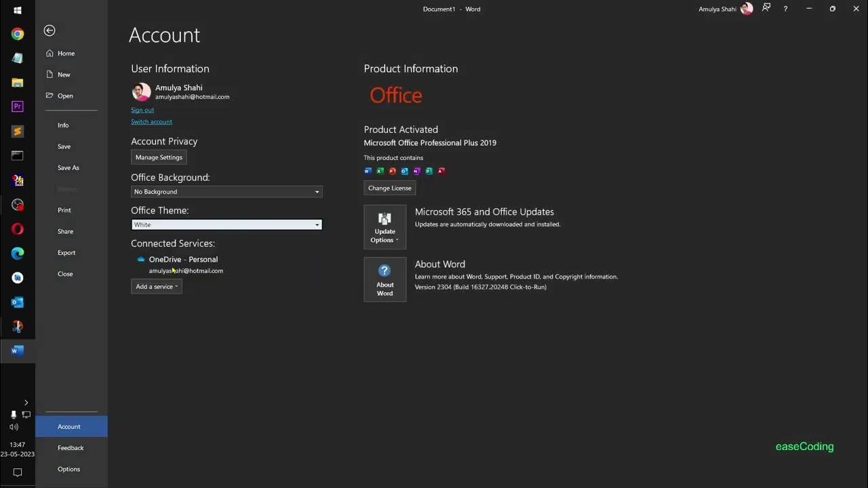The width and height of the screenshot is (868, 488).
Task: Open the Office Theme dropdown set to White
Action: point(226,224)
